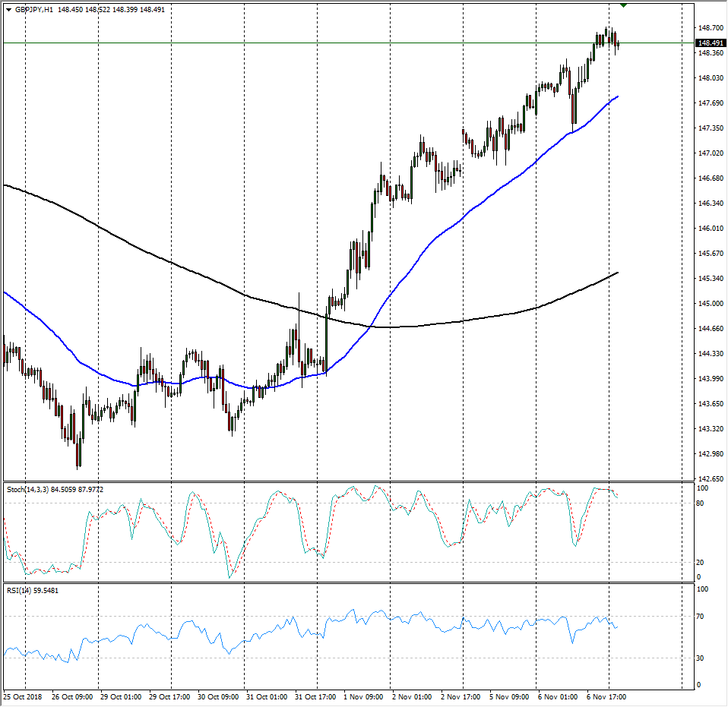Click the green chart shift triangle marker
The width and height of the screenshot is (728, 707).
pos(624,5)
